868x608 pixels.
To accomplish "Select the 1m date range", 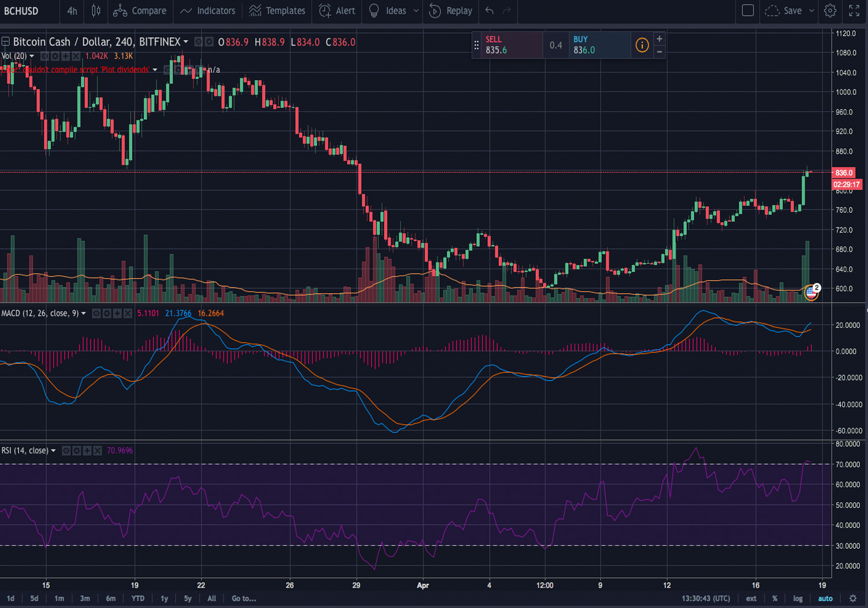I will 59,598.
